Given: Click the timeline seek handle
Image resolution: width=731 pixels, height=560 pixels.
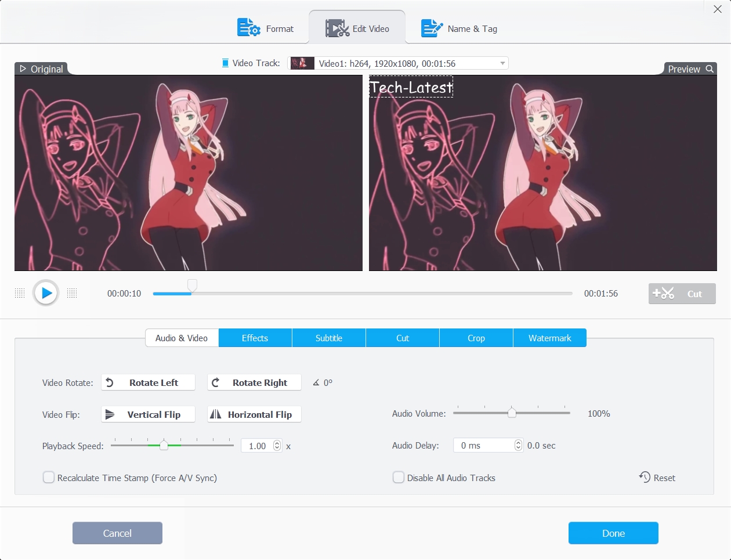Looking at the screenshot, I should 192,285.
